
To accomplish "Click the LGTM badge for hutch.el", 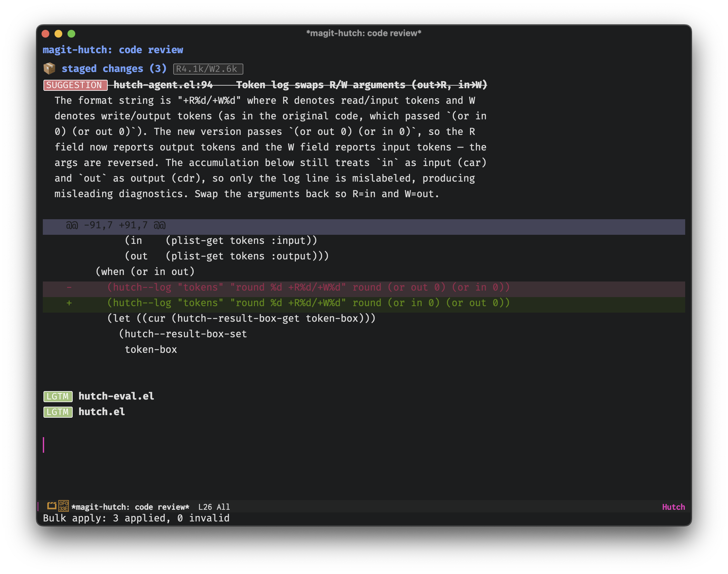I will pyautogui.click(x=58, y=412).
